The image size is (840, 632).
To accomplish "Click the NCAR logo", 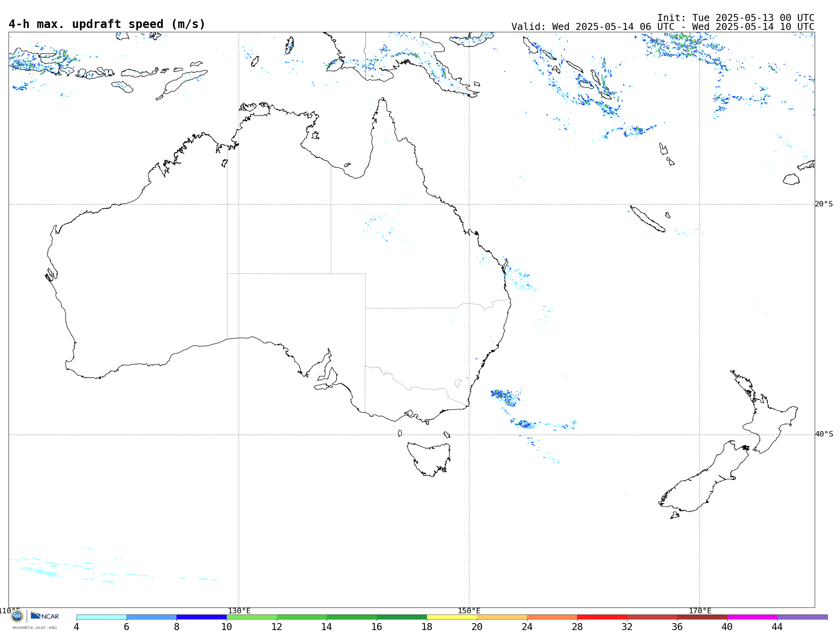I will [45, 616].
